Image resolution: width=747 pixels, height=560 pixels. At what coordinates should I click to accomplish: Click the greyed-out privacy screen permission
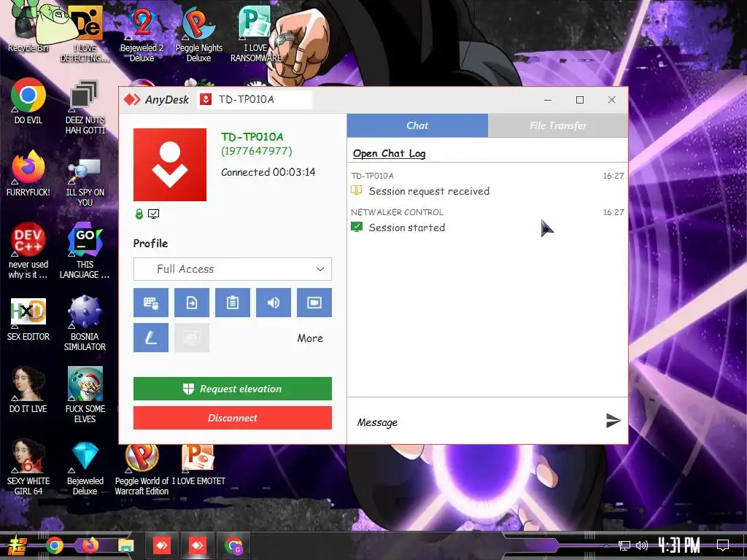[192, 338]
